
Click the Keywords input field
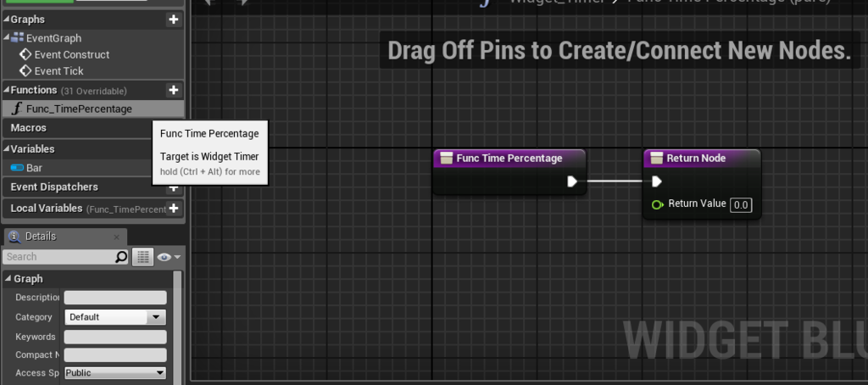point(115,337)
